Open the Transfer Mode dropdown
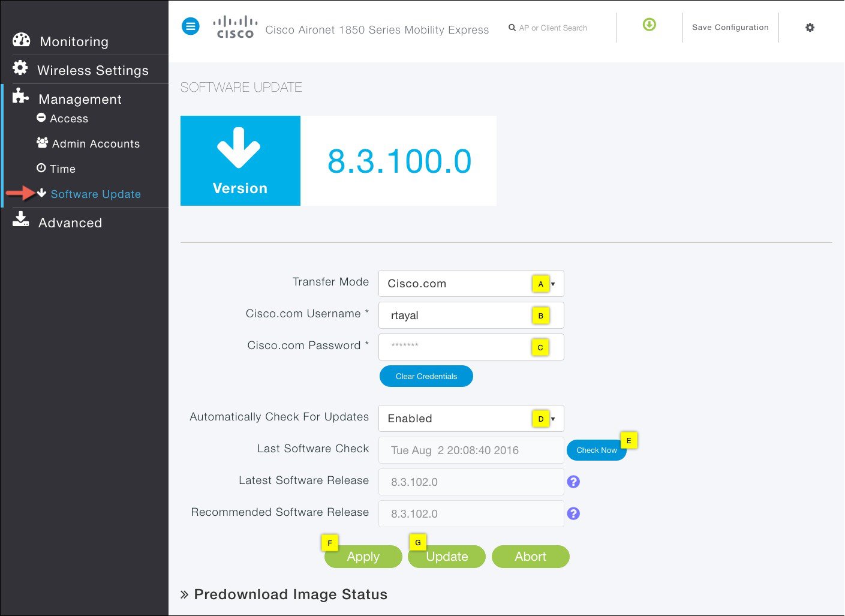The height and width of the screenshot is (616, 845). [x=471, y=284]
